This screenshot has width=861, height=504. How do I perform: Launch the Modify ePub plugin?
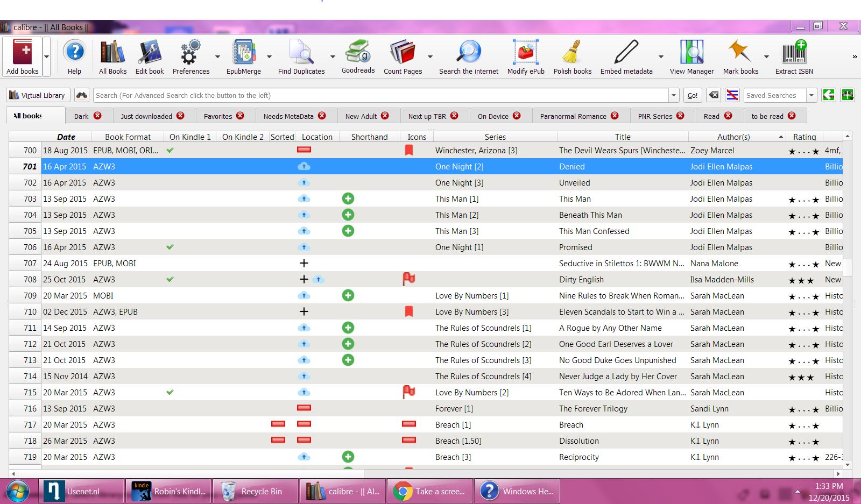point(526,56)
